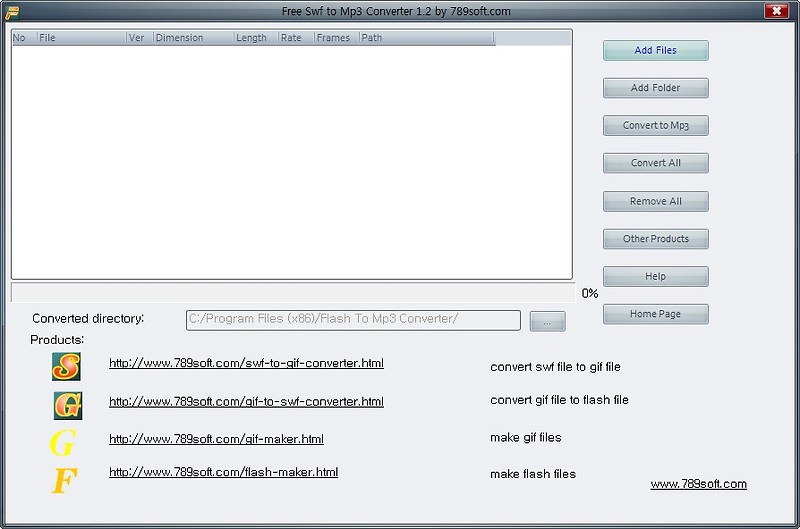
Task: Close the Free Swf to Mp3 Converter window
Action: (x=776, y=11)
